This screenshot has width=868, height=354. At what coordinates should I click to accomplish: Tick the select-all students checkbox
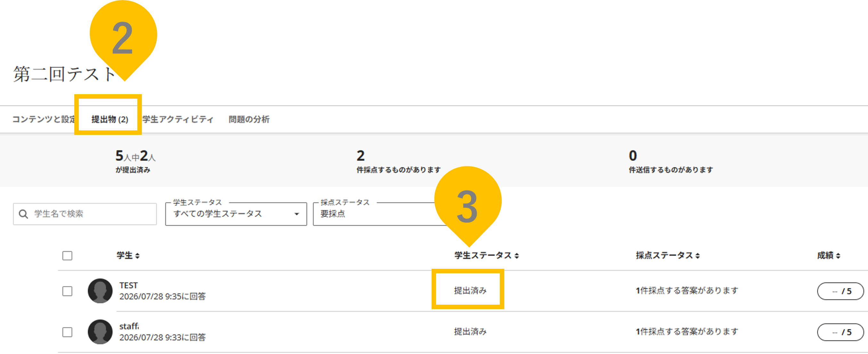67,256
